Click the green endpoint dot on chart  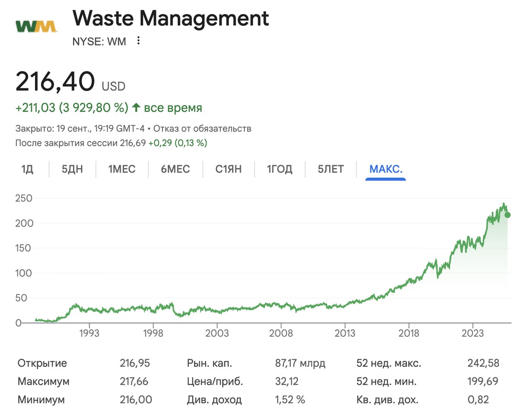click(507, 215)
